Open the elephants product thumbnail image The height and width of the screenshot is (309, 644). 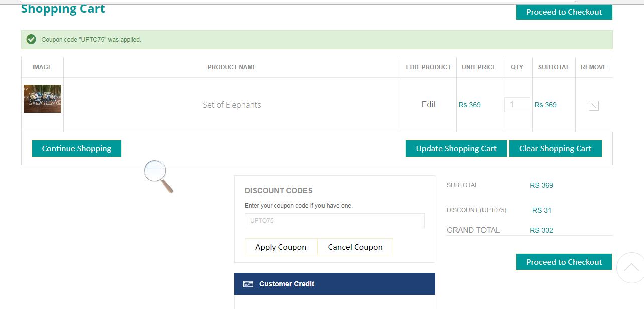42,99
